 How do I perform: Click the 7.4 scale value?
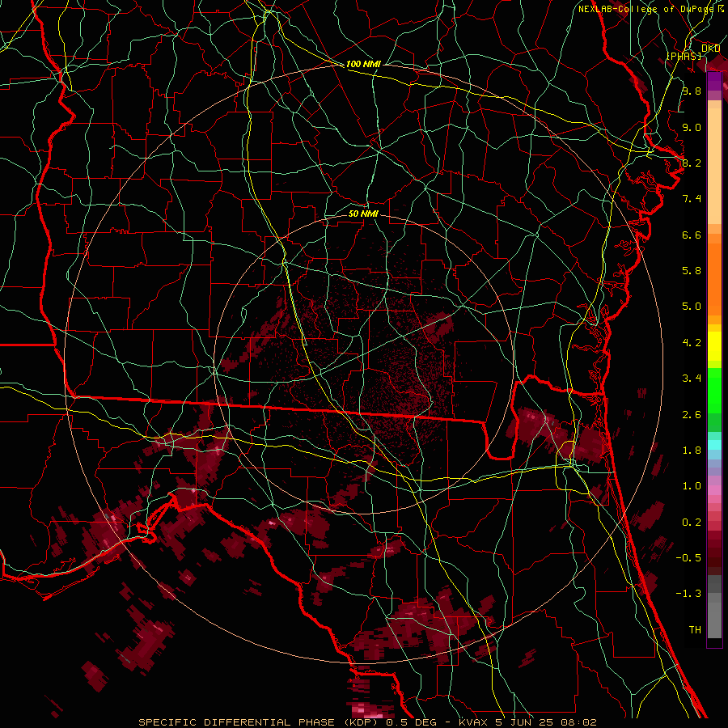coord(692,199)
